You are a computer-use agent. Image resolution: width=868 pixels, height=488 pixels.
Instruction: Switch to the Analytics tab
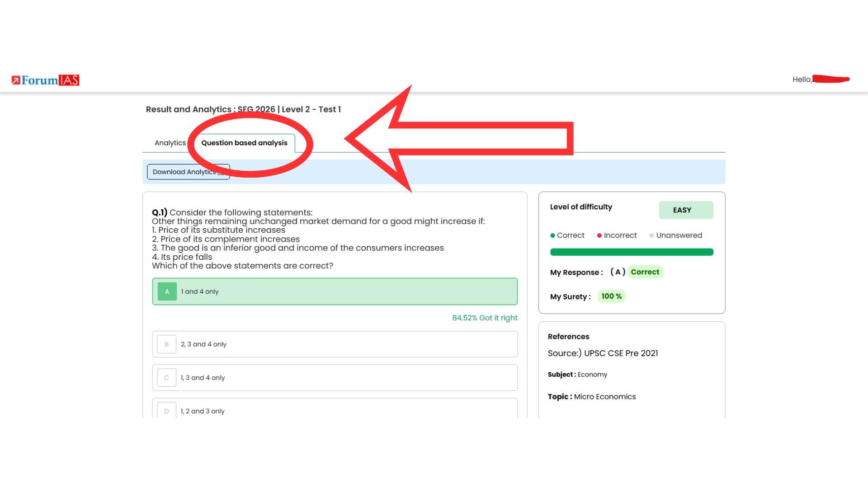coord(170,143)
